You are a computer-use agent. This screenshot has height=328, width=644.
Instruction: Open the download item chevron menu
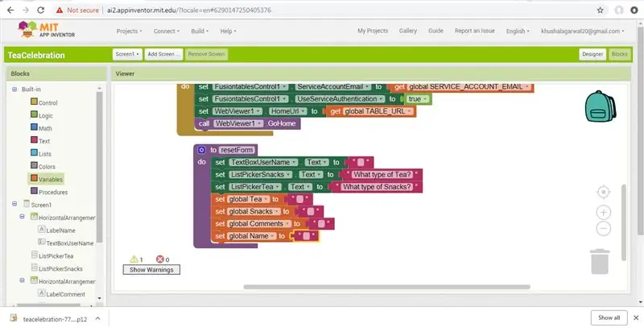click(97, 318)
